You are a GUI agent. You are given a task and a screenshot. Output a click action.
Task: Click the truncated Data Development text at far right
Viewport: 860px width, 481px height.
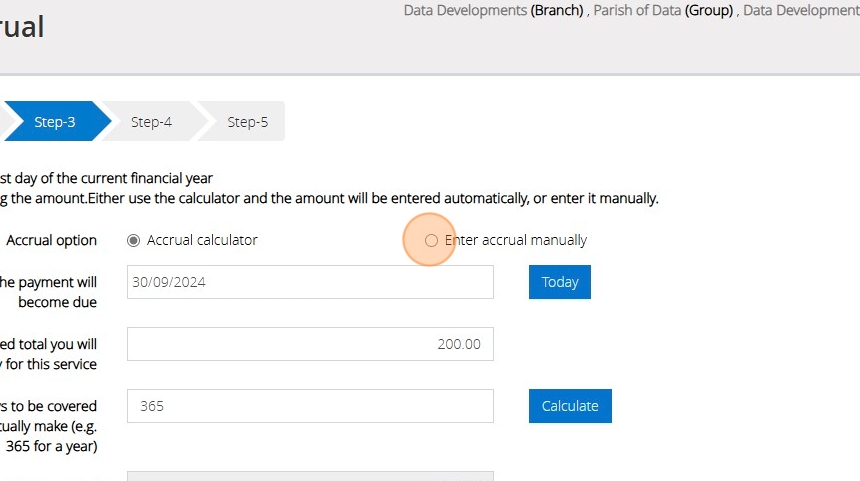point(800,11)
